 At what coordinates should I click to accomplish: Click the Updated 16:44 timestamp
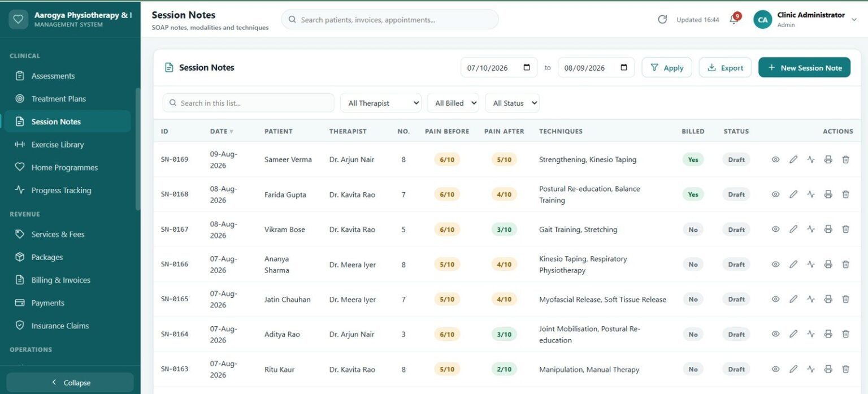pyautogui.click(x=698, y=20)
